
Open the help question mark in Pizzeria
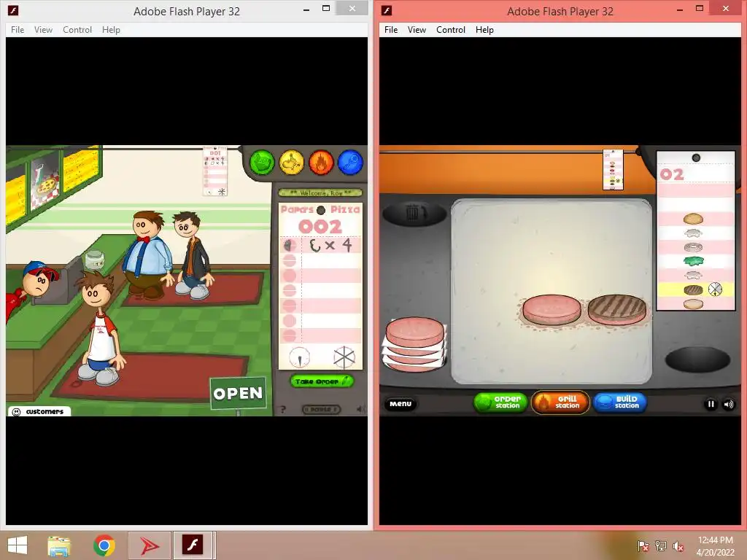click(x=283, y=409)
